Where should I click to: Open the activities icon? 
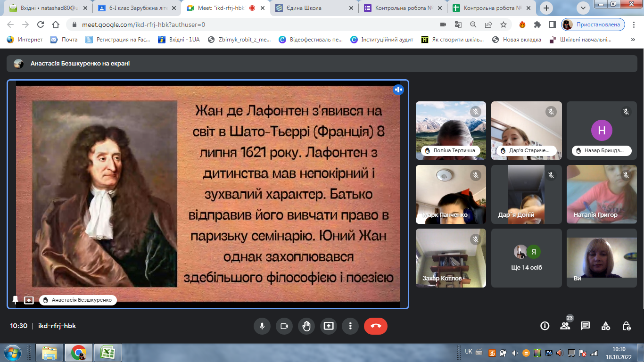606,326
